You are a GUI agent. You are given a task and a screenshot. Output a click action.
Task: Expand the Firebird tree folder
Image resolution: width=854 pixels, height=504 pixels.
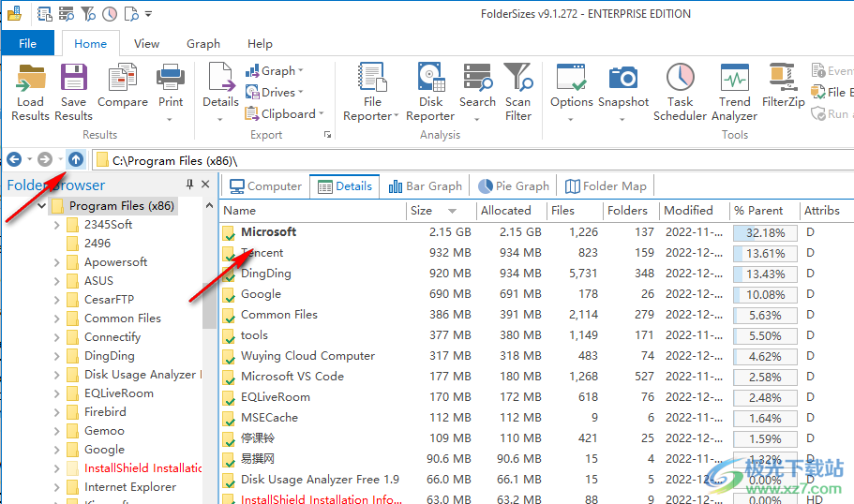pyautogui.click(x=56, y=412)
